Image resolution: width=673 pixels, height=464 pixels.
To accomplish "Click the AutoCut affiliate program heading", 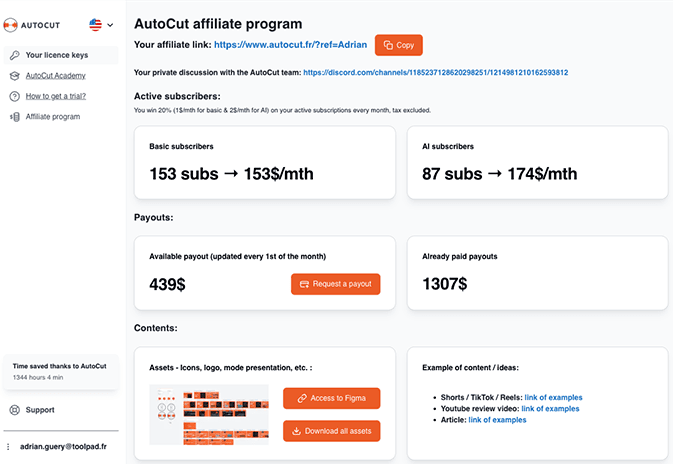I will click(218, 24).
